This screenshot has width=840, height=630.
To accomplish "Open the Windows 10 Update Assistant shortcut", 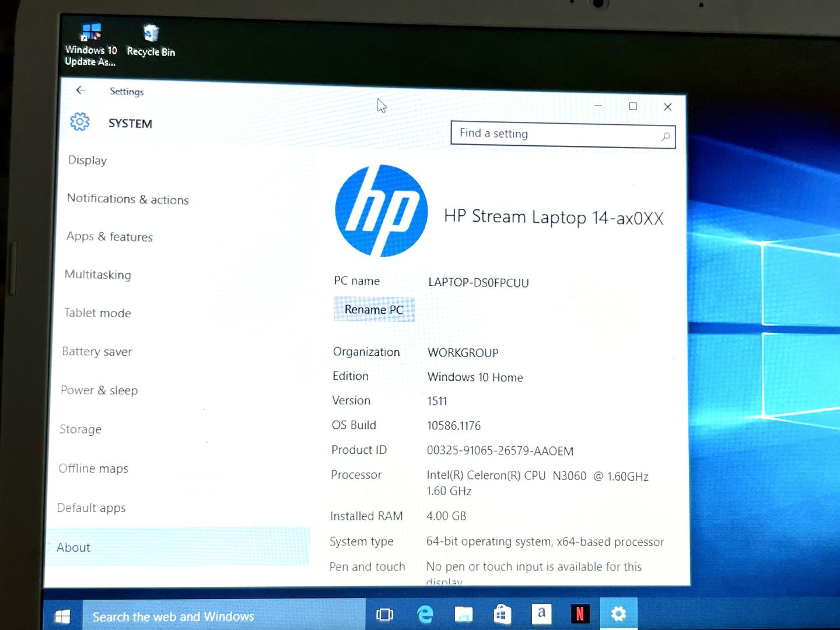I will point(91,44).
